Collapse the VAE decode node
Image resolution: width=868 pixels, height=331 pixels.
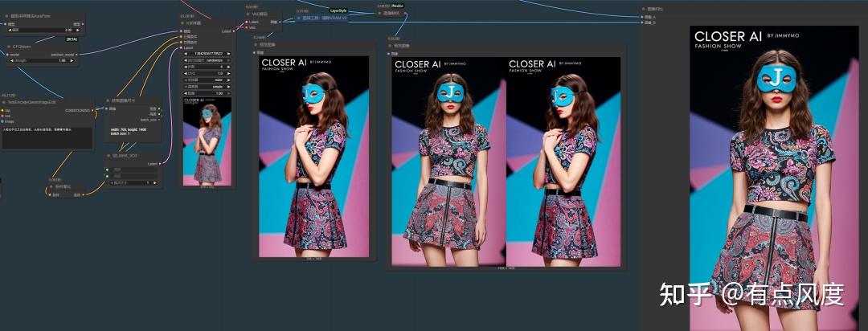249,14
